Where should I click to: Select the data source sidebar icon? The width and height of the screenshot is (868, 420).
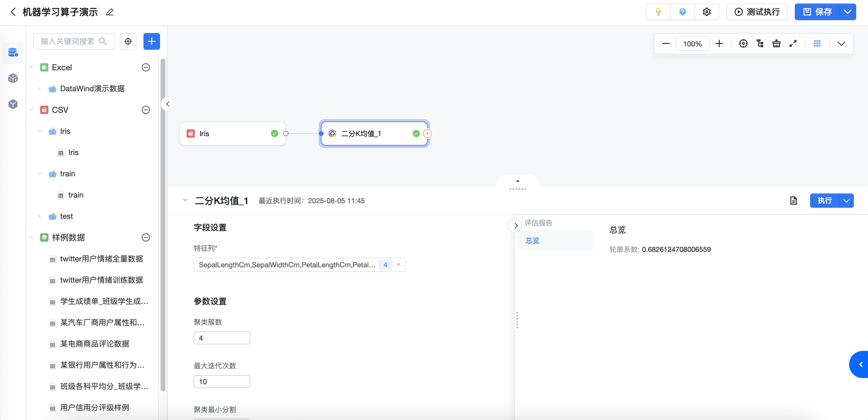[13, 53]
